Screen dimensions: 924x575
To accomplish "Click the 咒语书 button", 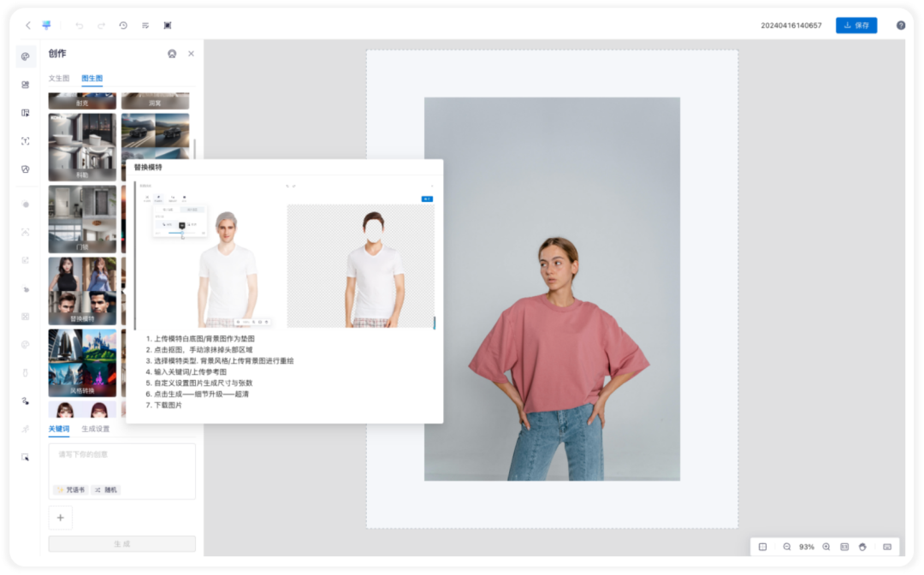I will [x=71, y=490].
